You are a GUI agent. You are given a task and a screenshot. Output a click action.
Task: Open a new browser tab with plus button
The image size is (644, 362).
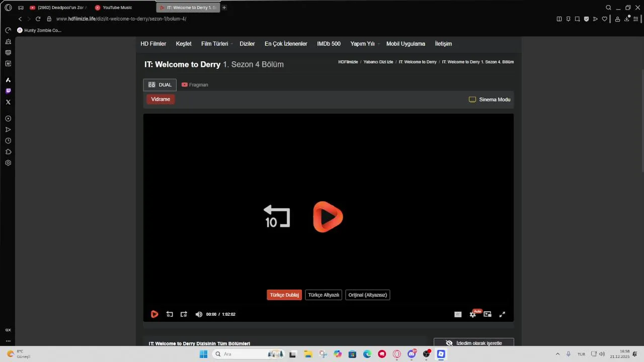(x=224, y=8)
